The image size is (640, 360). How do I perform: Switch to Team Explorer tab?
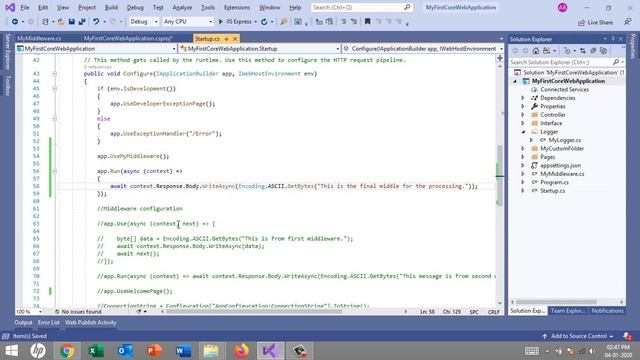pyautogui.click(x=568, y=311)
